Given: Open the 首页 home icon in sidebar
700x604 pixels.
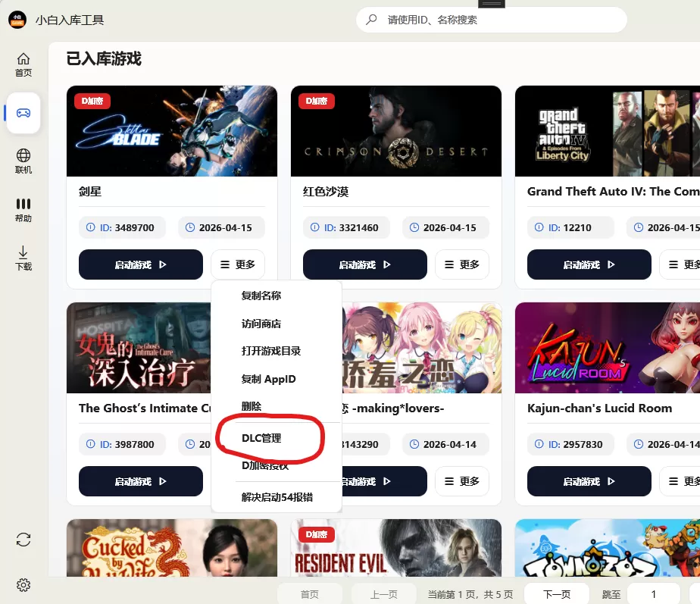Looking at the screenshot, I should [23, 64].
